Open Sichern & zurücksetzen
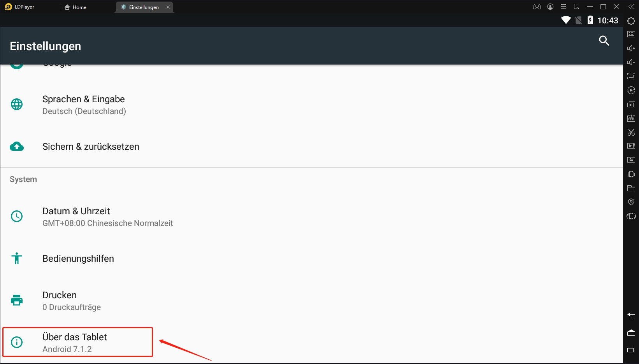Screen dimensions: 639x364 311,147
